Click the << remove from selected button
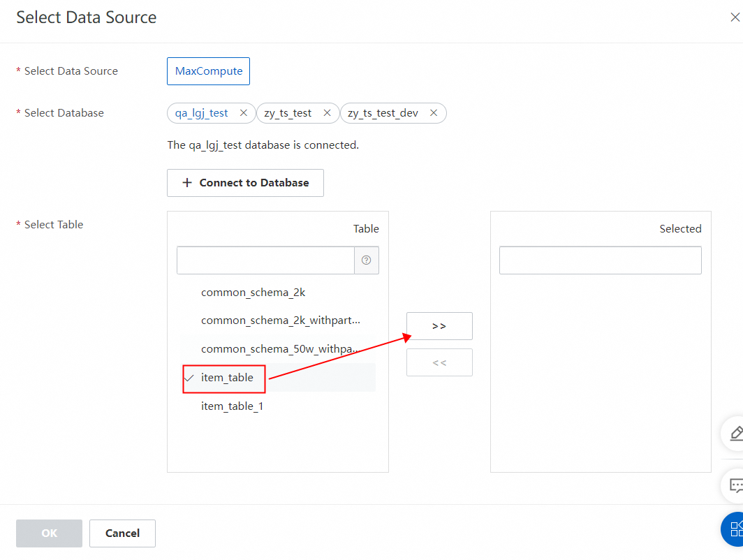This screenshot has width=743, height=560. (x=439, y=362)
